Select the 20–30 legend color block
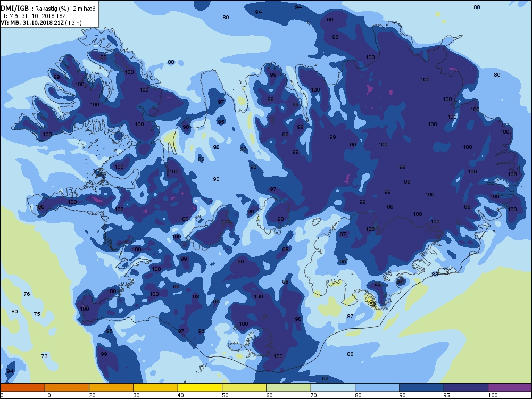 tap(111, 387)
